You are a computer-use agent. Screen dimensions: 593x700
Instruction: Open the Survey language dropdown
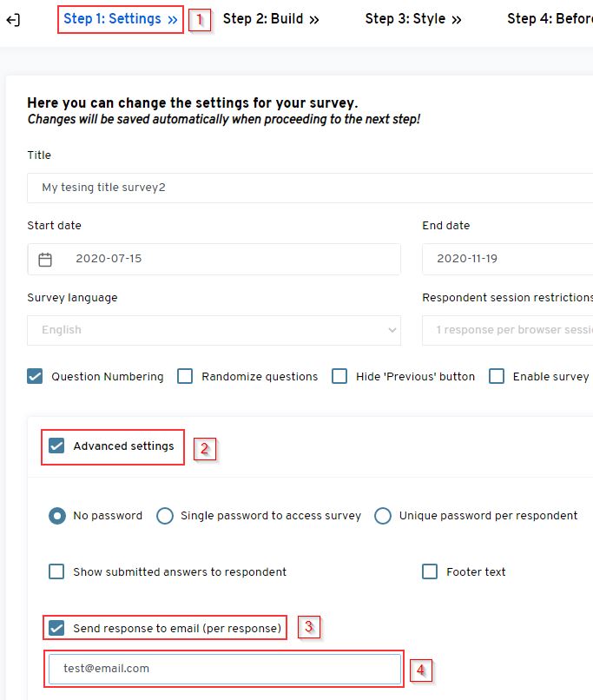tap(214, 330)
